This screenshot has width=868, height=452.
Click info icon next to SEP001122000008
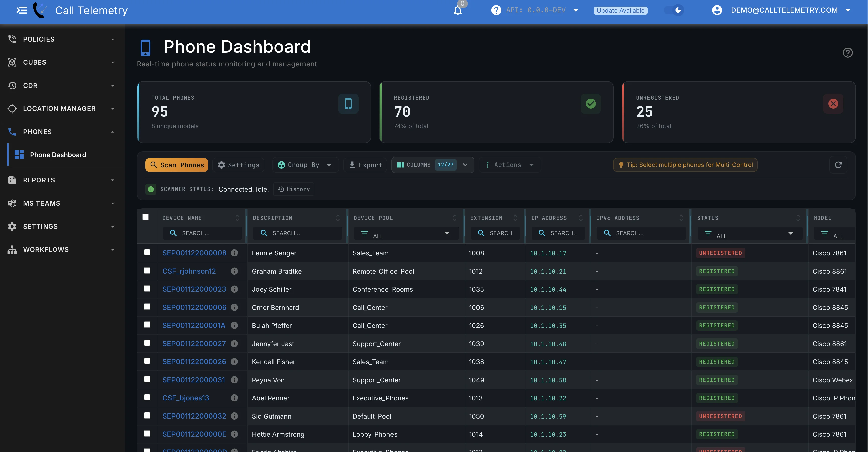pyautogui.click(x=234, y=253)
